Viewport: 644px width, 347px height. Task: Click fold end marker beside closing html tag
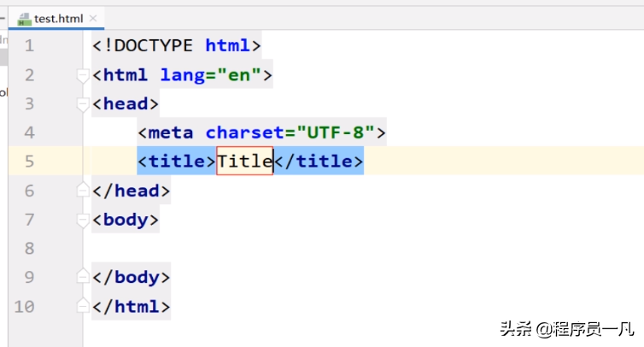(x=83, y=306)
